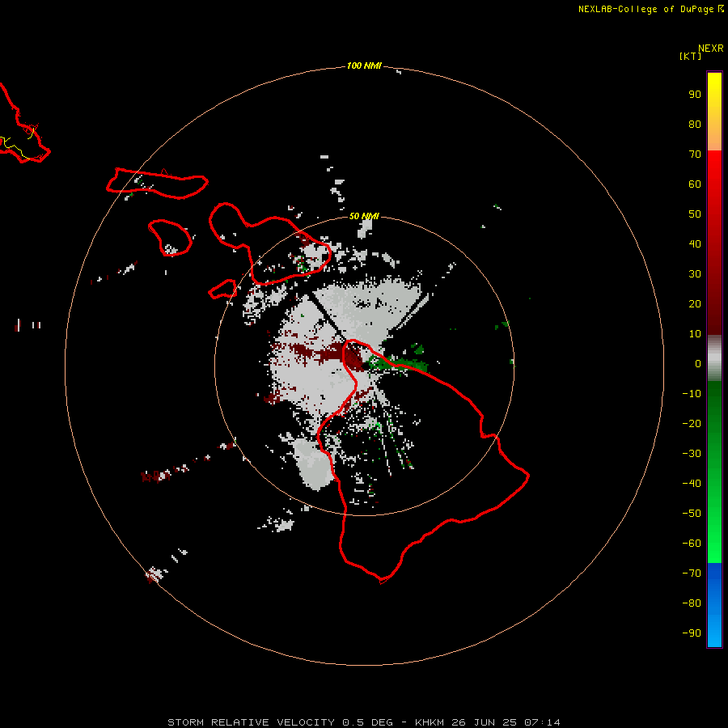This screenshot has height=728, width=728.
Task: Click the positive 80 scale value
Action: click(x=695, y=124)
